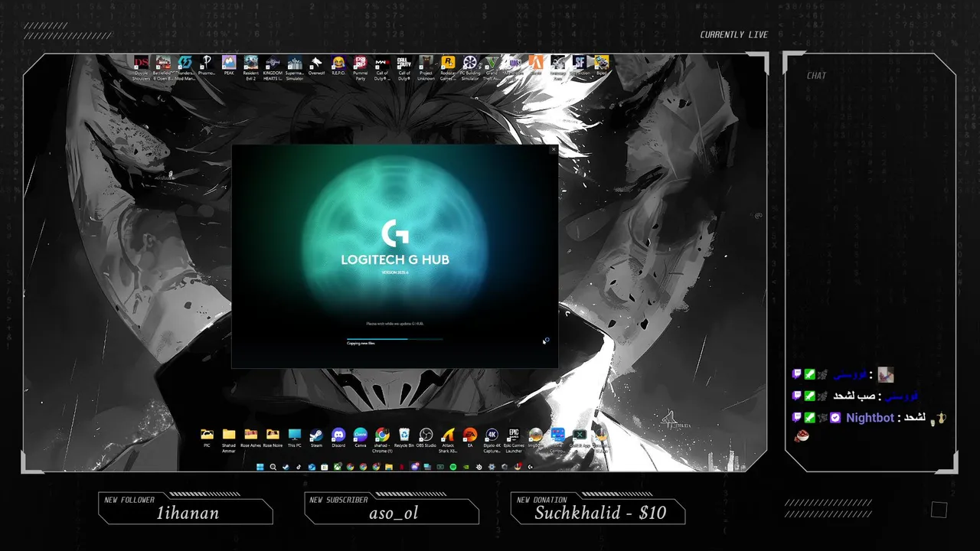
Task: Open the Rose Ashes folder
Action: pyautogui.click(x=250, y=438)
